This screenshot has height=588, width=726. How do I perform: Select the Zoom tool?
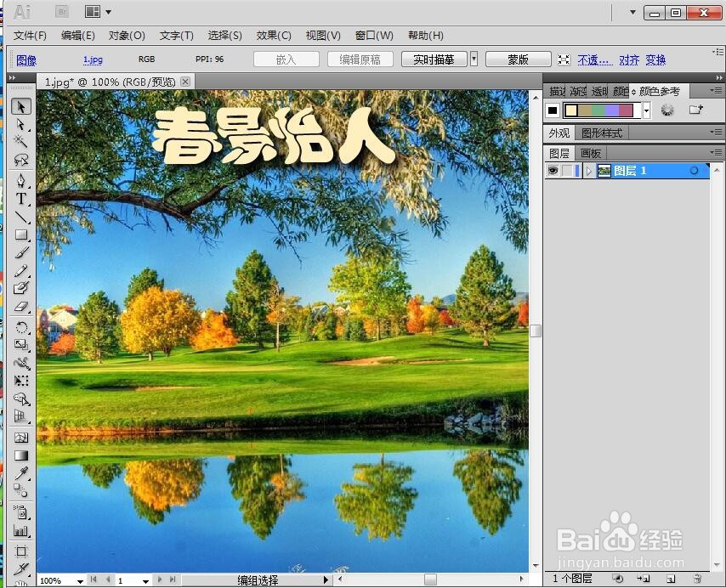pyautogui.click(x=21, y=586)
